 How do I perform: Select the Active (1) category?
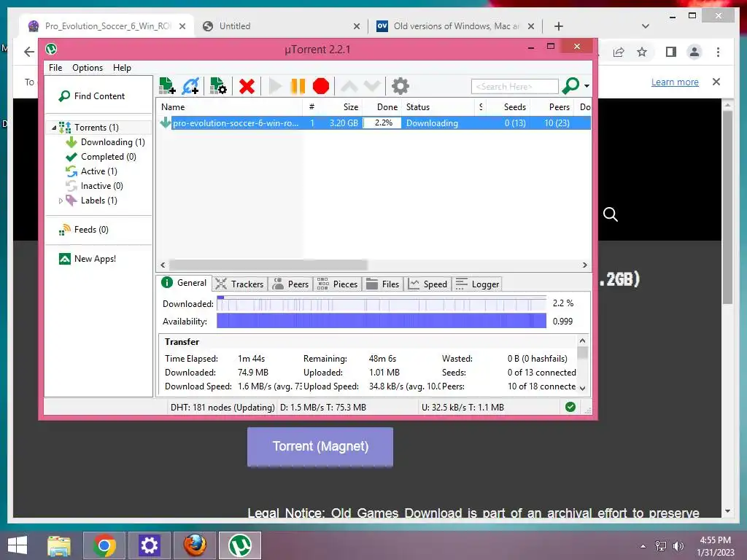(x=98, y=171)
